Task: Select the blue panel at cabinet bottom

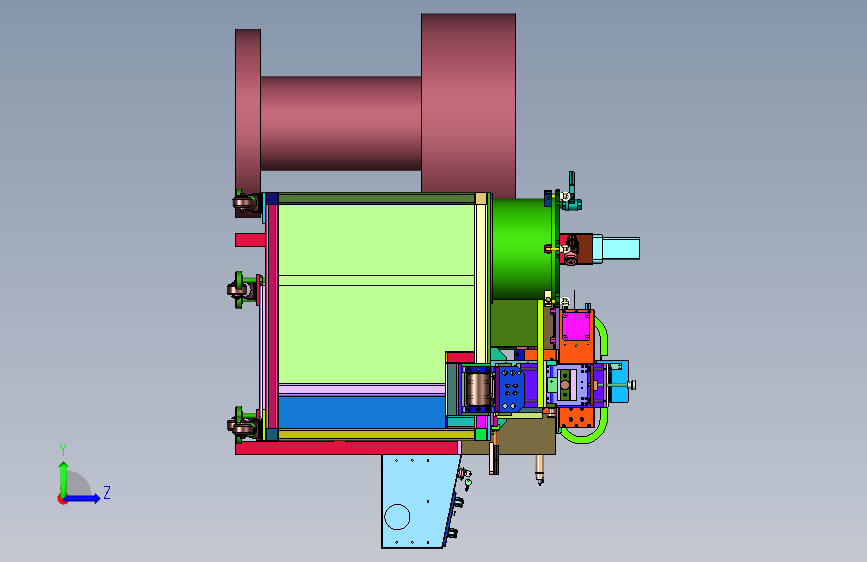Action: (362, 412)
